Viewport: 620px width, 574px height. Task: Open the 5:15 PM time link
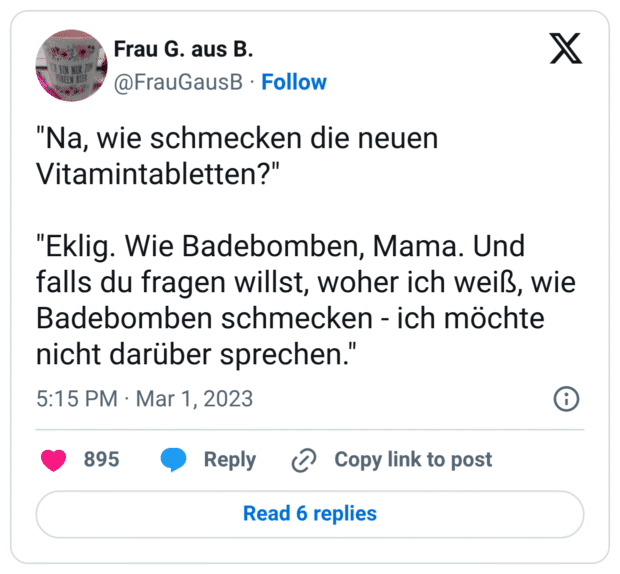(77, 399)
